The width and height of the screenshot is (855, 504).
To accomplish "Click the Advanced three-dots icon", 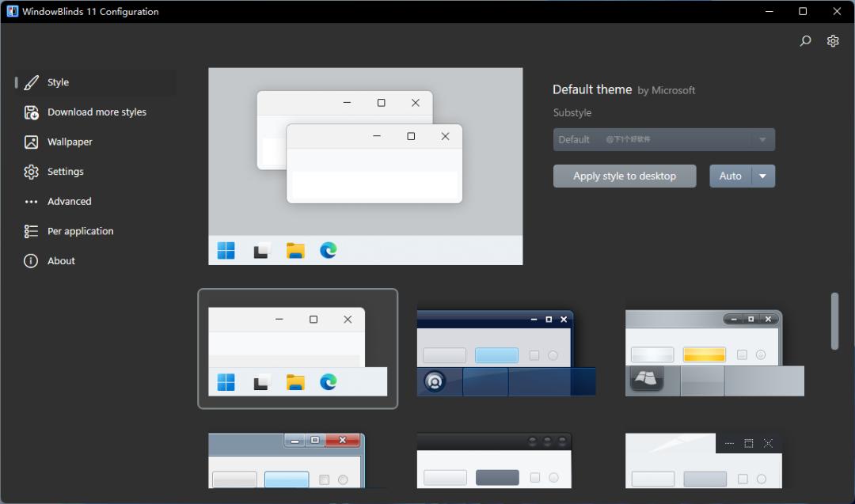I will point(31,202).
